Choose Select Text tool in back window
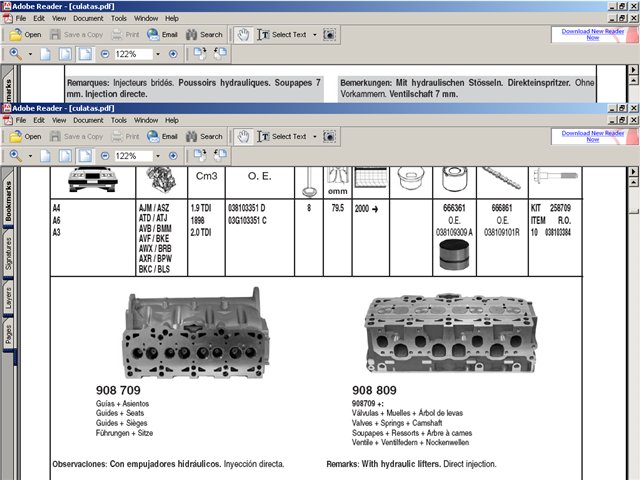Screen dimensions: 640x480 pos(282,35)
